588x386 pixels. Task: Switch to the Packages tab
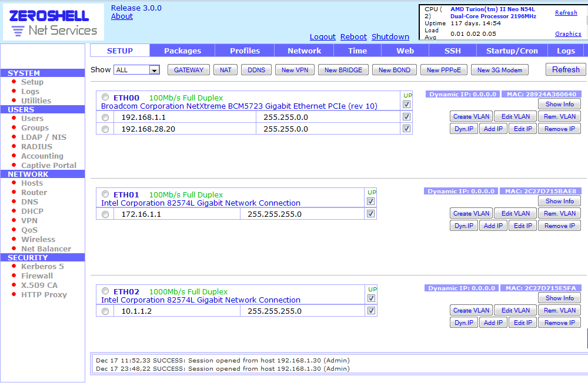coord(182,51)
